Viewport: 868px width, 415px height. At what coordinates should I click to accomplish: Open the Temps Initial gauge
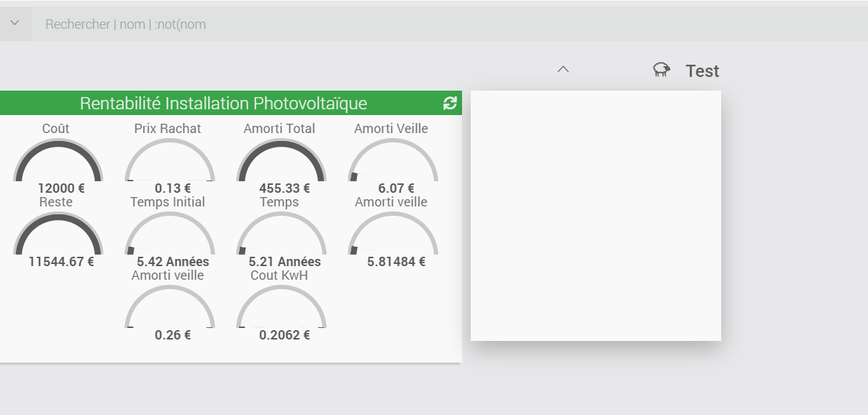coord(170,233)
